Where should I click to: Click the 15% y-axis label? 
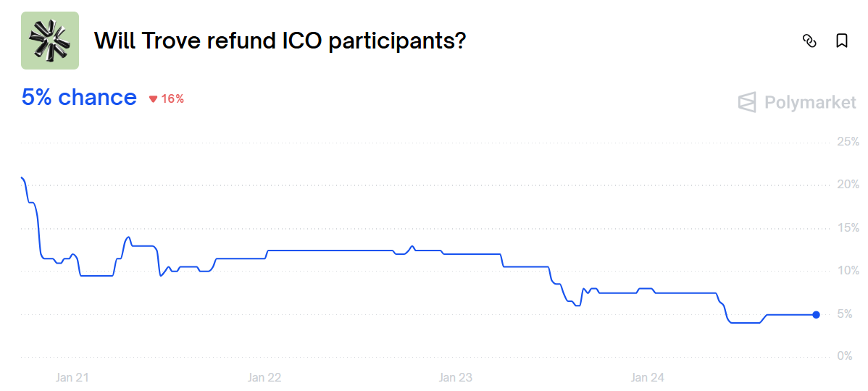tap(848, 227)
